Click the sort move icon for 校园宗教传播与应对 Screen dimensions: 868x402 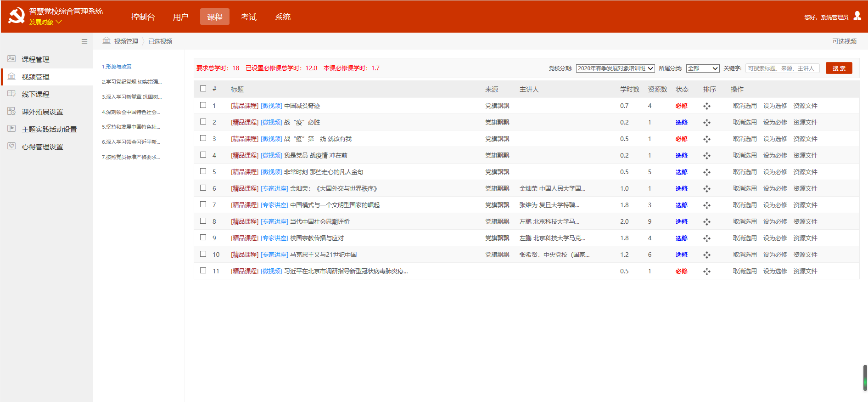click(x=707, y=238)
